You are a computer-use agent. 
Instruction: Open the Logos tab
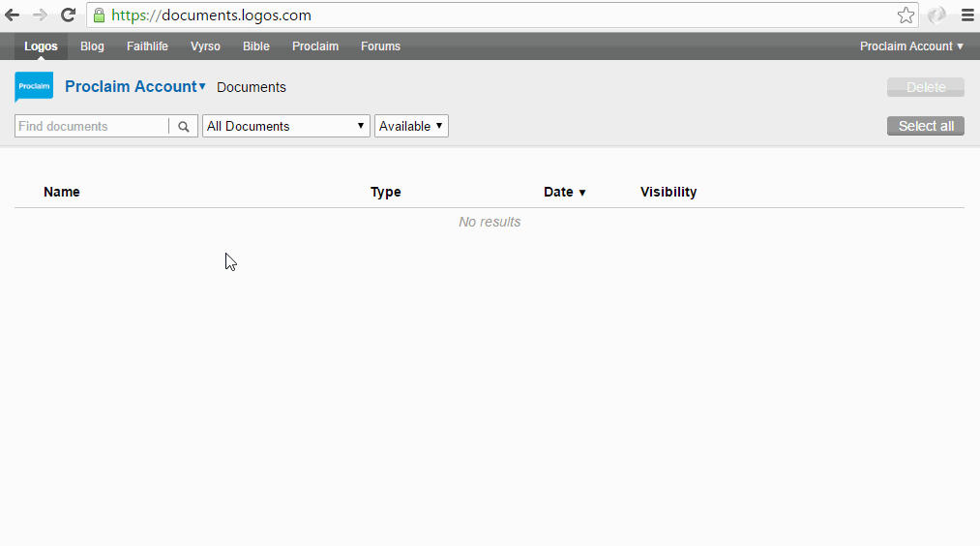tap(41, 46)
